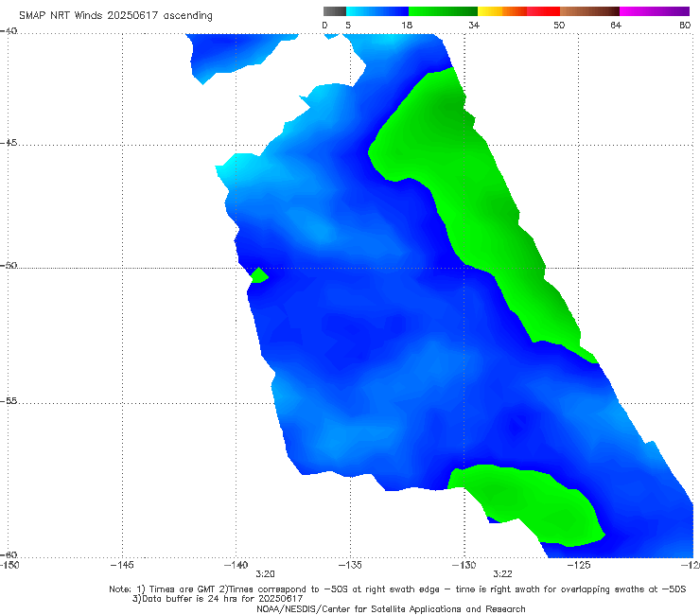The image size is (700, 615).
Task: Click the note '3)Data buffer is 24 hrs'
Action: 218,599
